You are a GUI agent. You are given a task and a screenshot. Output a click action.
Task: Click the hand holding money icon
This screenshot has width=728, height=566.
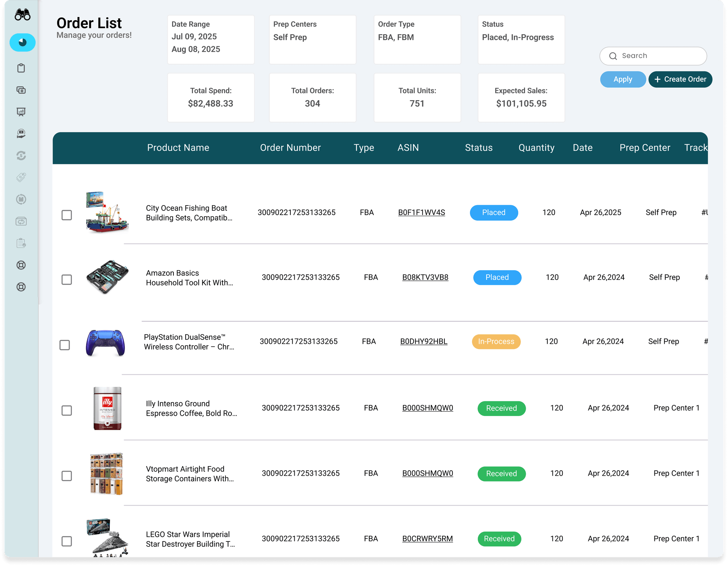coord(21,134)
